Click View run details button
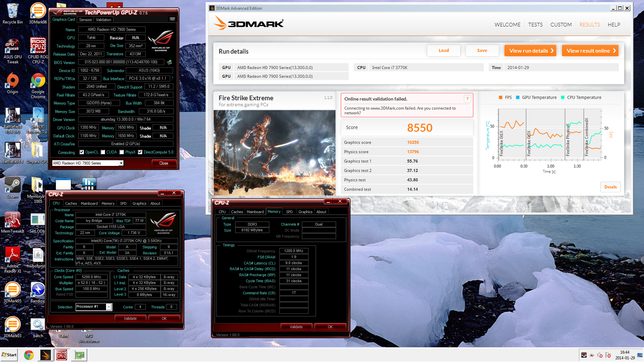 (530, 51)
